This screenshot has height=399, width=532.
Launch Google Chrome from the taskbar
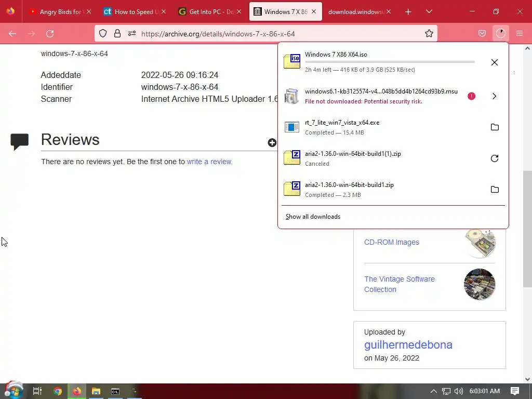click(x=58, y=391)
